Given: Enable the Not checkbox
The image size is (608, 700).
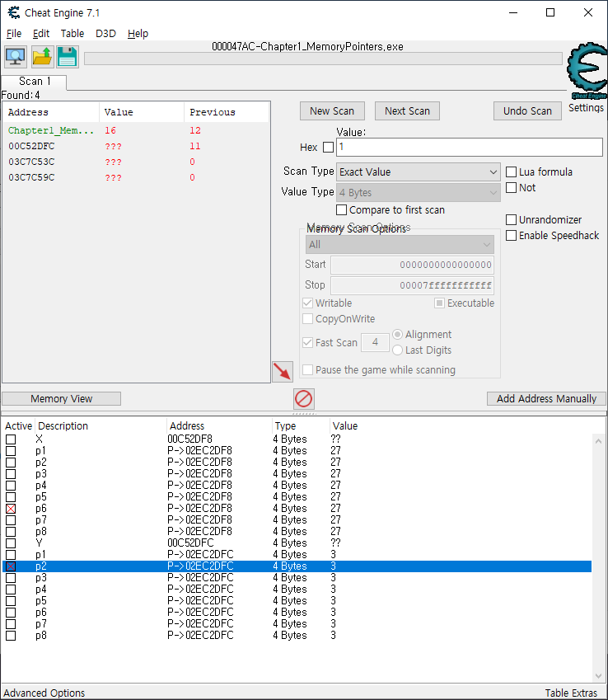Looking at the screenshot, I should point(512,187).
